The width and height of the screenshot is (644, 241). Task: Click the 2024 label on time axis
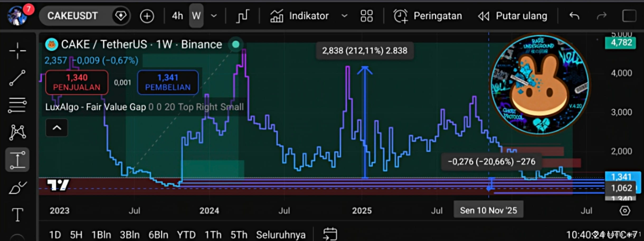[x=209, y=211]
